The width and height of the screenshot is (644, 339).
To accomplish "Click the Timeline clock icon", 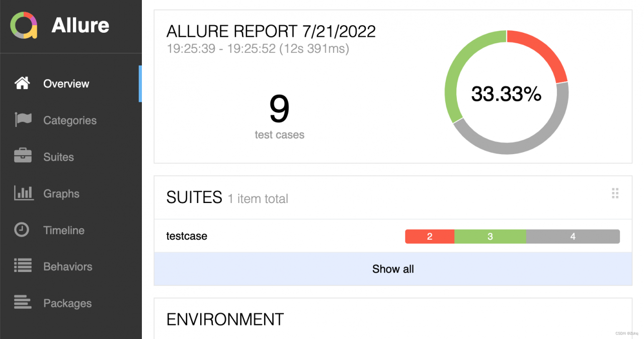I will (22, 230).
